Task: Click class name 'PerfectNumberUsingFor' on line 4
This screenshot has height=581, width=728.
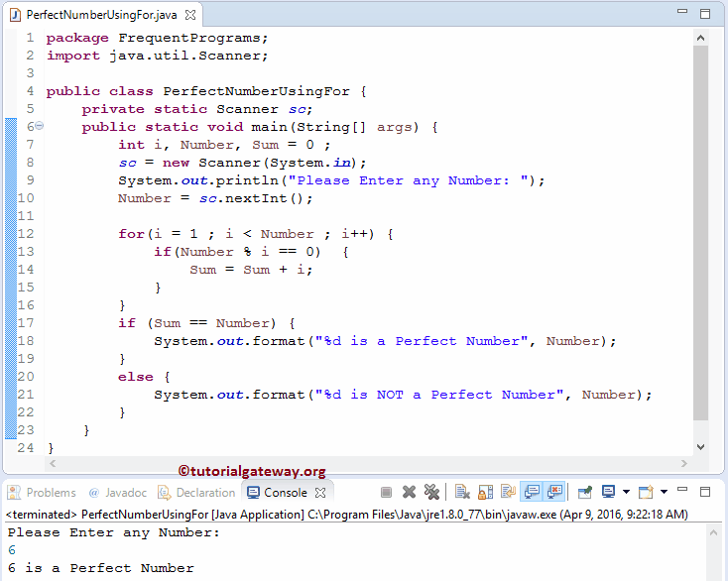Action: (256, 91)
